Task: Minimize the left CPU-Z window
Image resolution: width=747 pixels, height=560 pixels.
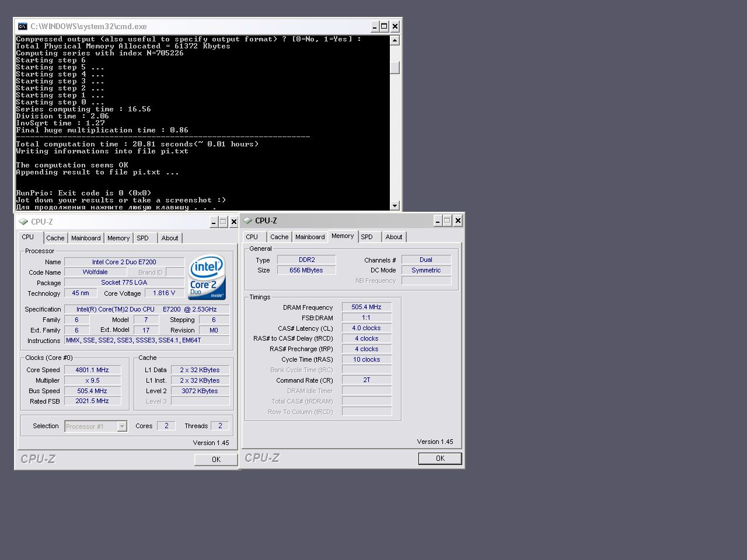Action: (214, 222)
